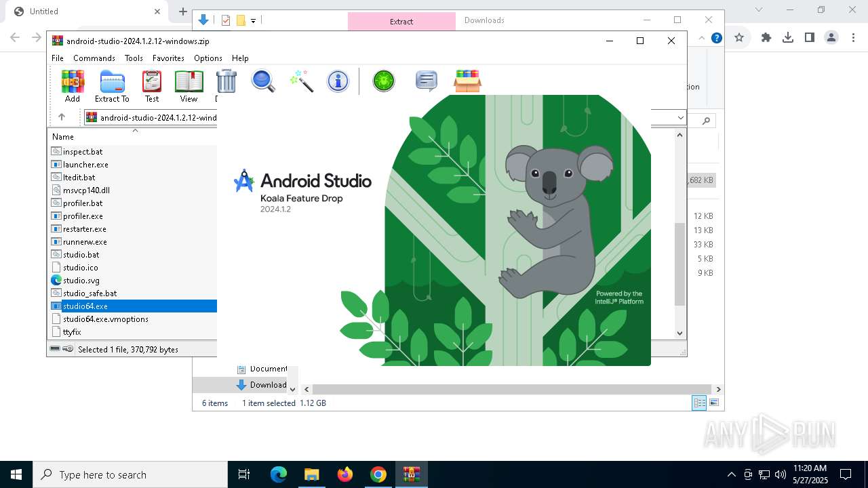The image size is (868, 488).
Task: Open Firefox from the taskbar
Action: click(x=345, y=474)
